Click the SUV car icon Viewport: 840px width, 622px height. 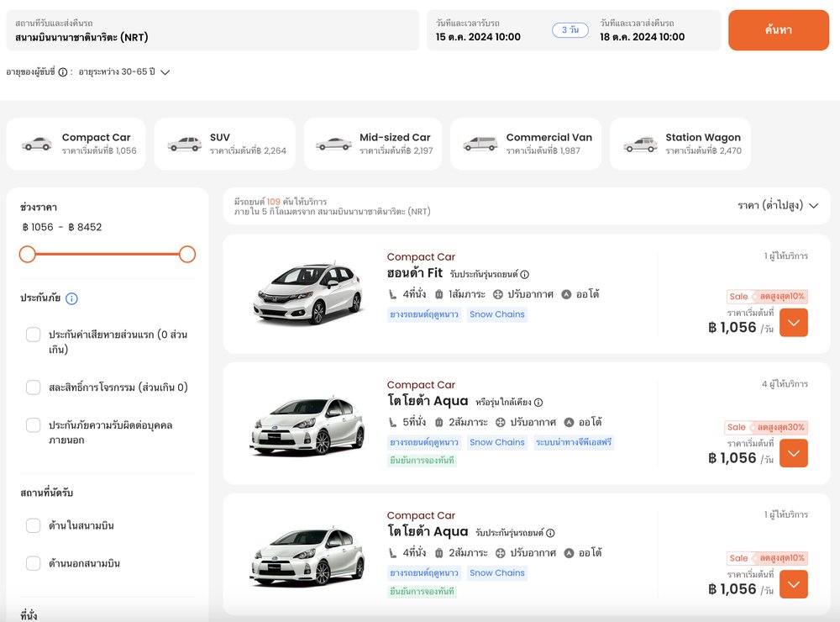[x=184, y=144]
